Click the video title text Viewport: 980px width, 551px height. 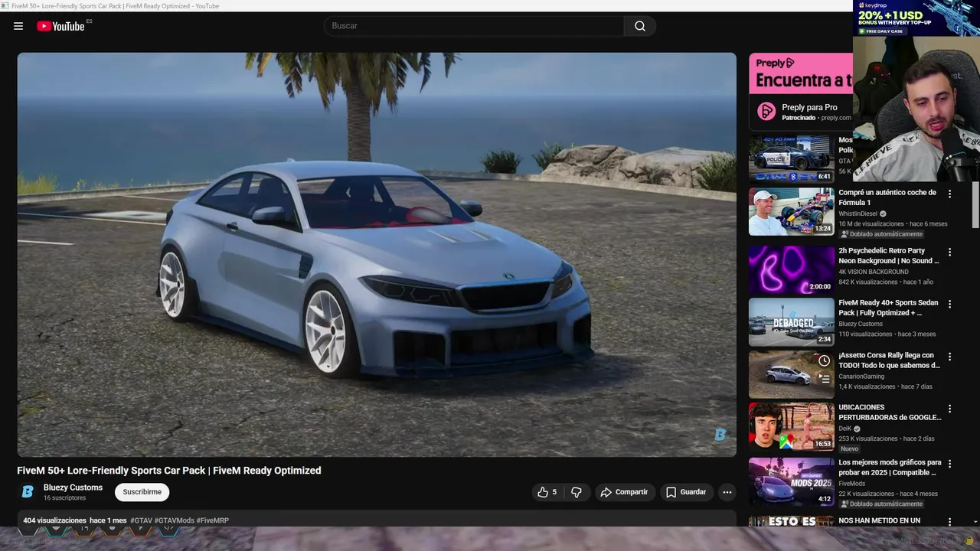coord(169,471)
